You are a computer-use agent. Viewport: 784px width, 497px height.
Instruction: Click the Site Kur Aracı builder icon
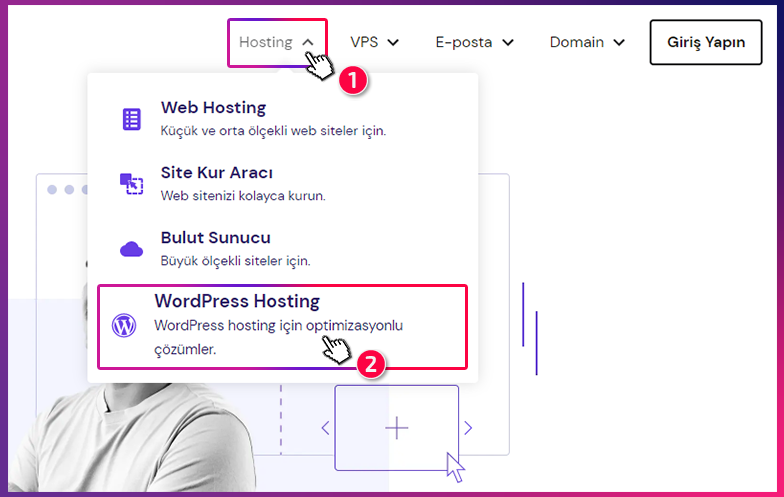point(132,184)
